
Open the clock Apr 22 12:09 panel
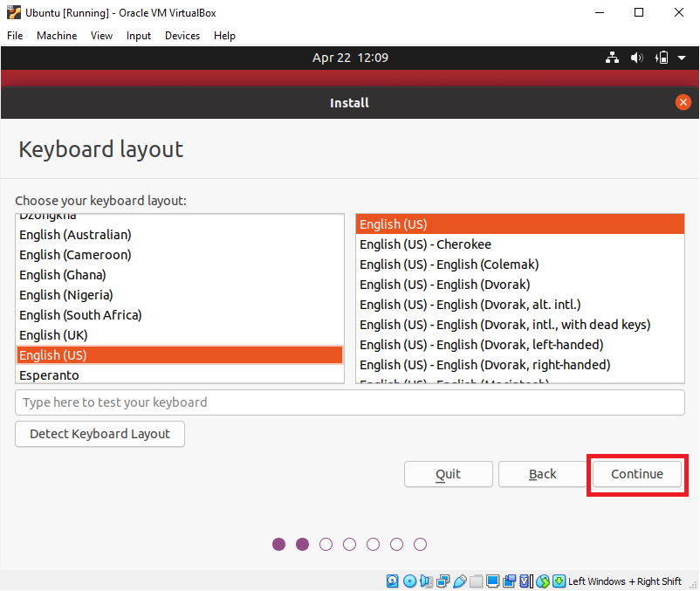[350, 58]
